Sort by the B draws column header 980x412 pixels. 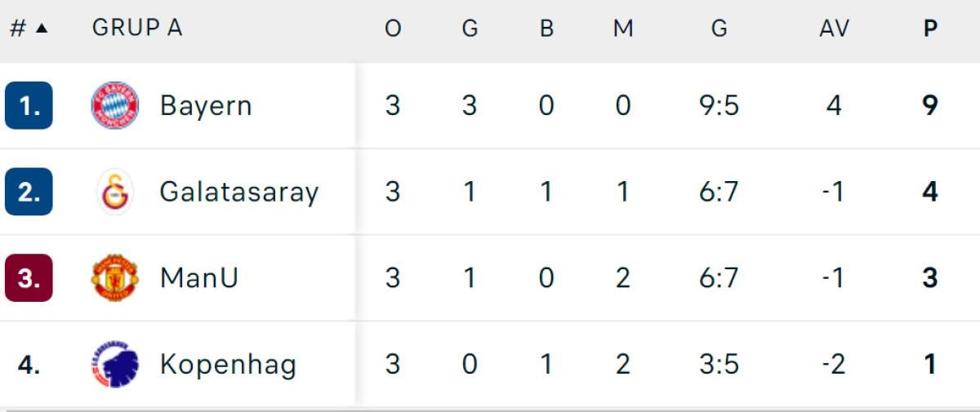pos(546,29)
